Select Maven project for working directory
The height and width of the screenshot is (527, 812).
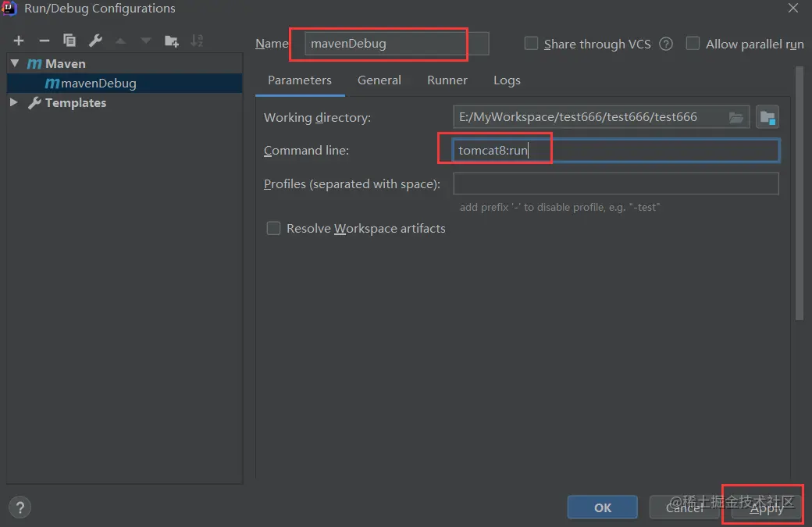[767, 117]
